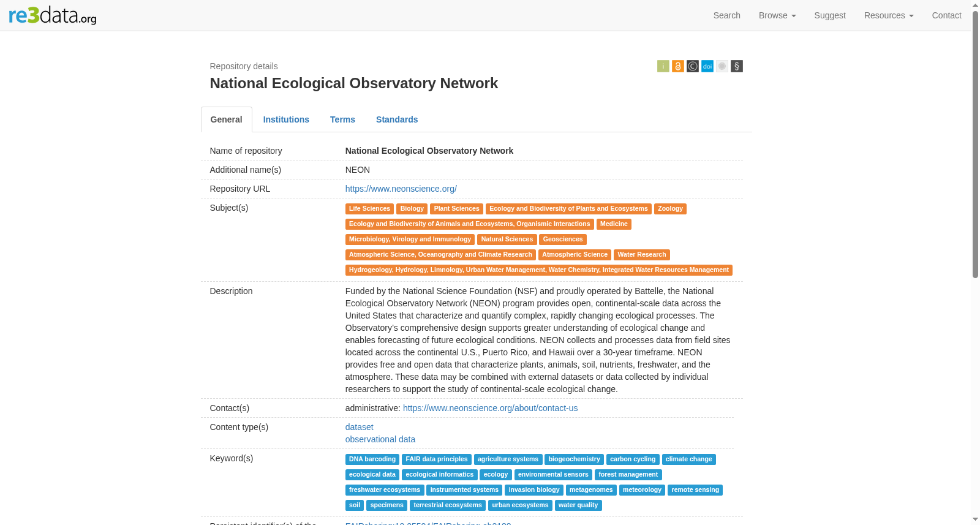This screenshot has width=980, height=525.
Task: Open the NEON contact-us administrative link
Action: tap(490, 408)
